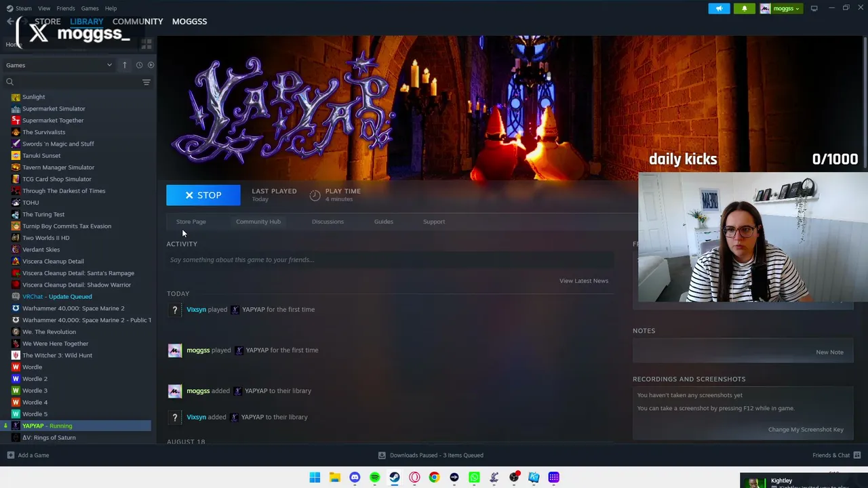Open Vixsyn's profile from 'played YAPYAP' entry
Screen dimensions: 868x488
[x=196, y=310]
